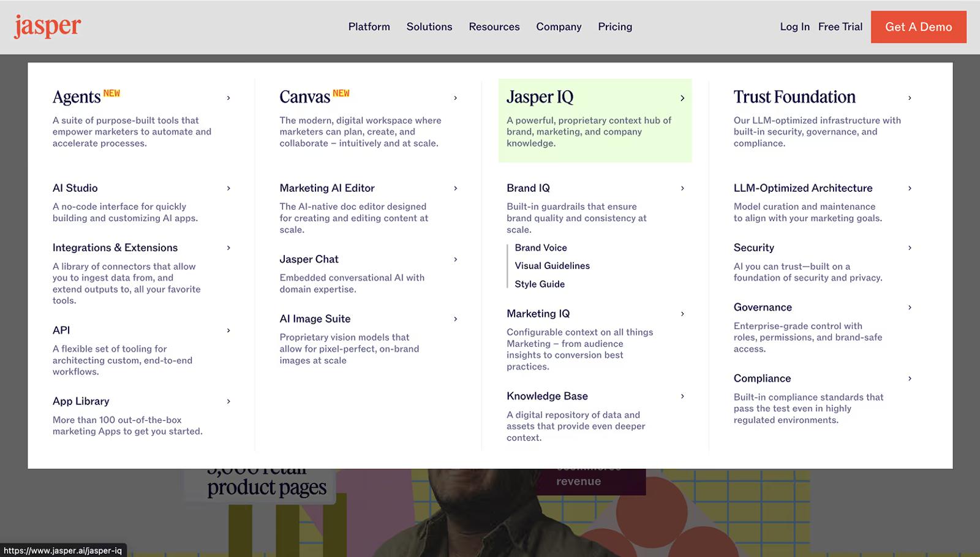Click the chevron arrow beside Trust Foundation

[910, 98]
